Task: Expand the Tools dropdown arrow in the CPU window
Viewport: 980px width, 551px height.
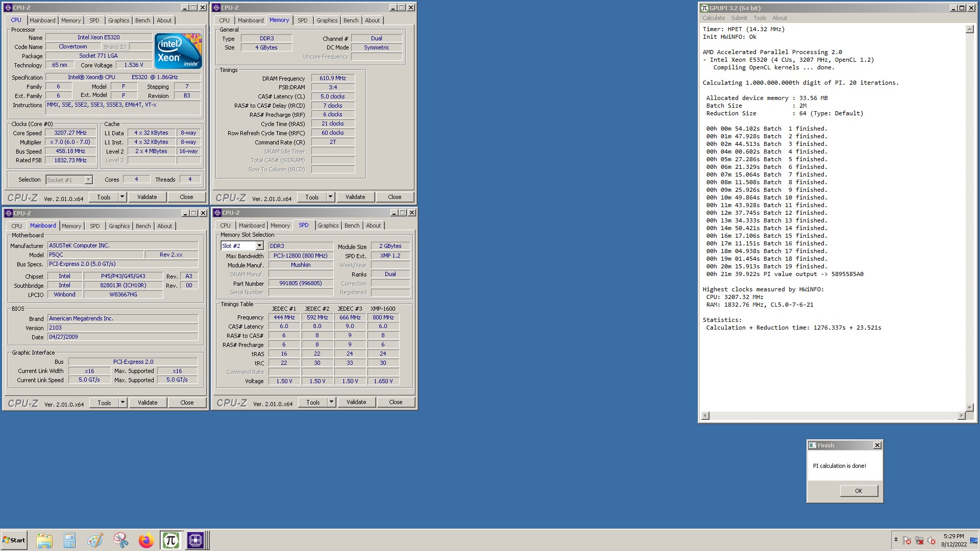Action: pos(122,197)
